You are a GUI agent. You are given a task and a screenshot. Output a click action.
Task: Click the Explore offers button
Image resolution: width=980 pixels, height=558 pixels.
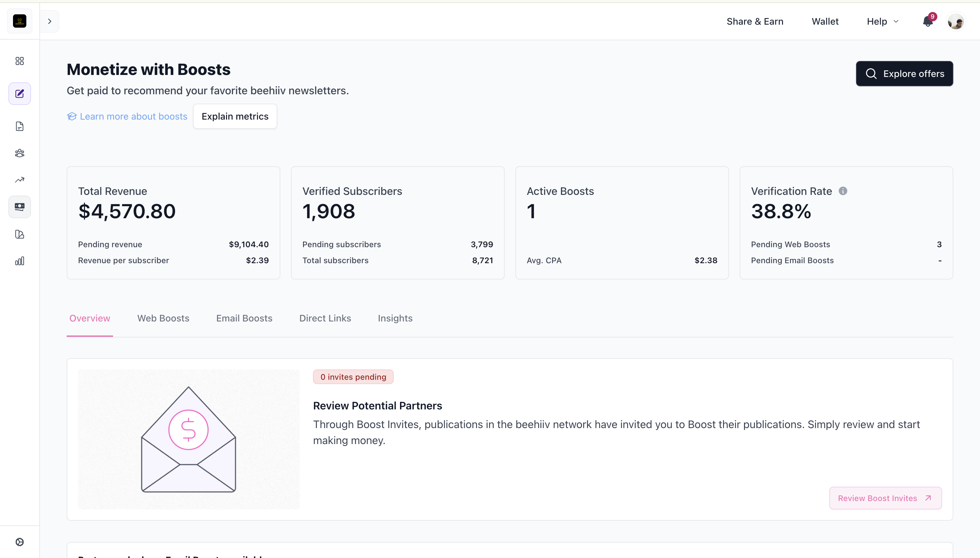(x=904, y=74)
